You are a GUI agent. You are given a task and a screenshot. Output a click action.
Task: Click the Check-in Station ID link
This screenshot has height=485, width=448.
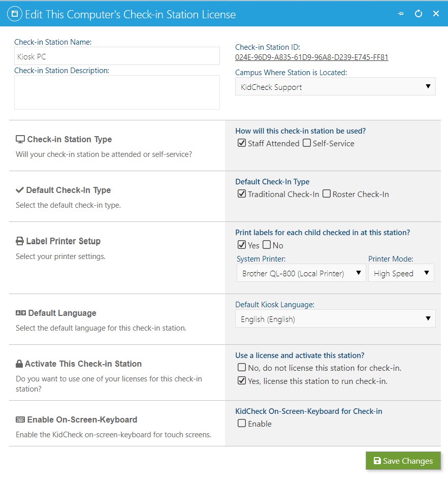click(x=311, y=57)
